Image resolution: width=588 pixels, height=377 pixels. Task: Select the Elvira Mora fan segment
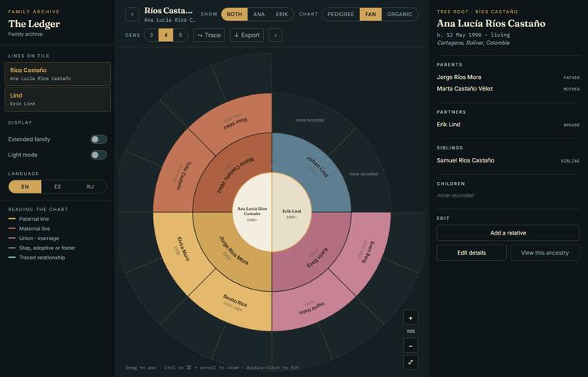[x=179, y=248]
